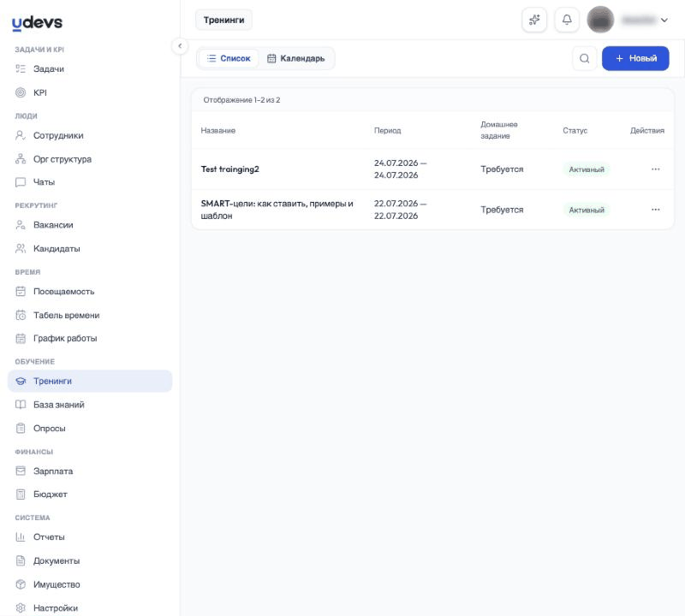Viewport: 685px width, 616px height.
Task: Open Табель времени clock icon
Action: 21,315
